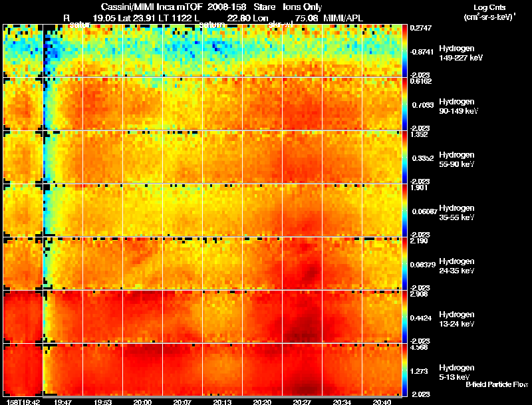
Task: Click the color scale bar for 90-149 keV
Action: coord(405,104)
